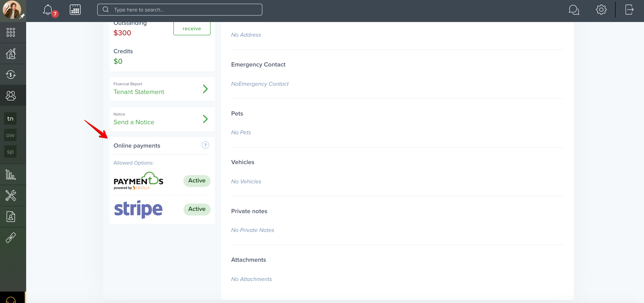Click the Attachments heading
Image resolution: width=644 pixels, height=303 pixels.
pyautogui.click(x=248, y=260)
